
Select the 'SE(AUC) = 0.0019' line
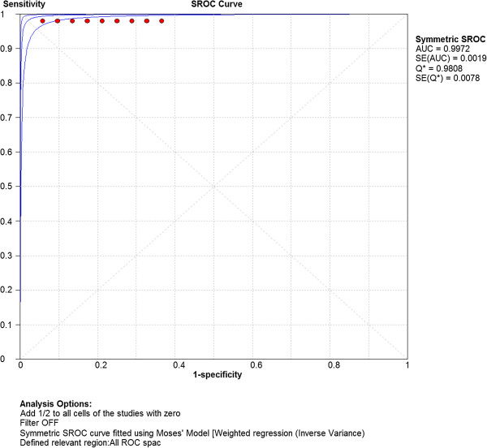pyautogui.click(x=451, y=58)
